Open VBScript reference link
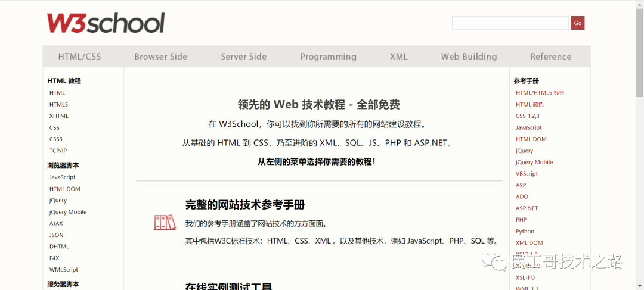The image size is (644, 290). (527, 173)
